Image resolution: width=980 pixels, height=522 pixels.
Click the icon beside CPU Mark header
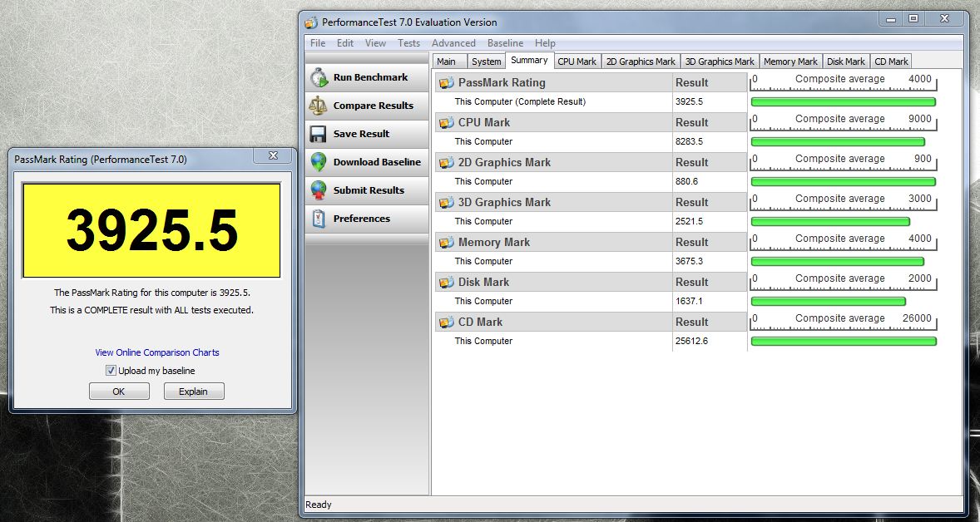[x=446, y=122]
